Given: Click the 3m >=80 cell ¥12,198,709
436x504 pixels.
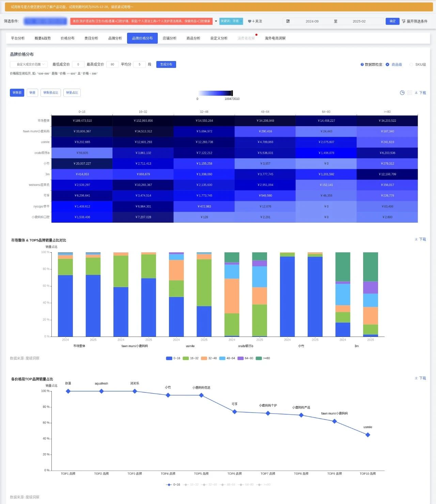Looking at the screenshot, I should pos(387,174).
